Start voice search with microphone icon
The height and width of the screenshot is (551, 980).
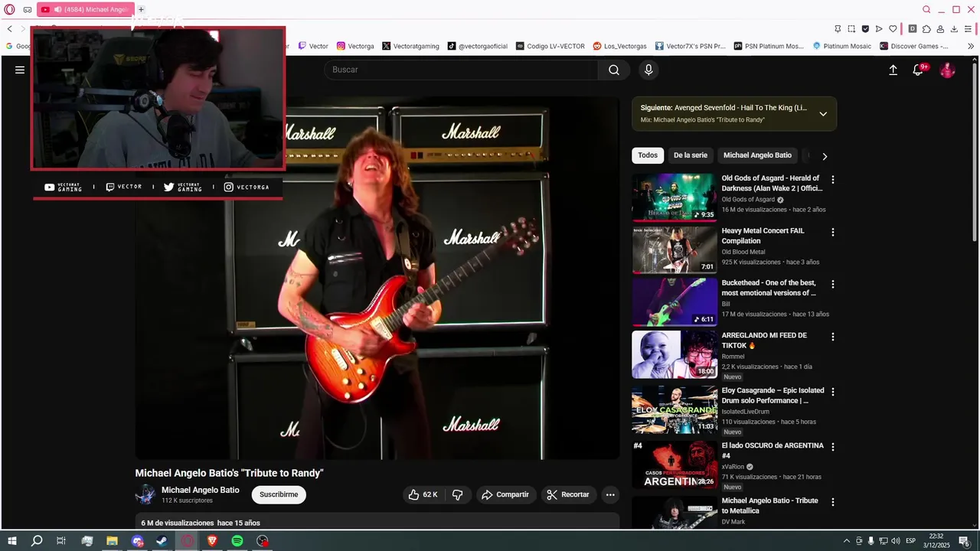(x=648, y=70)
